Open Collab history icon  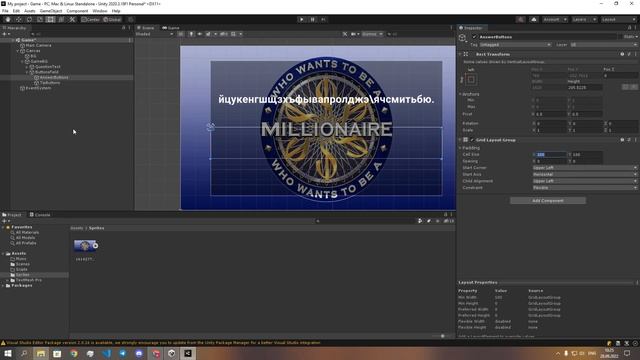pyautogui.click(x=520, y=19)
